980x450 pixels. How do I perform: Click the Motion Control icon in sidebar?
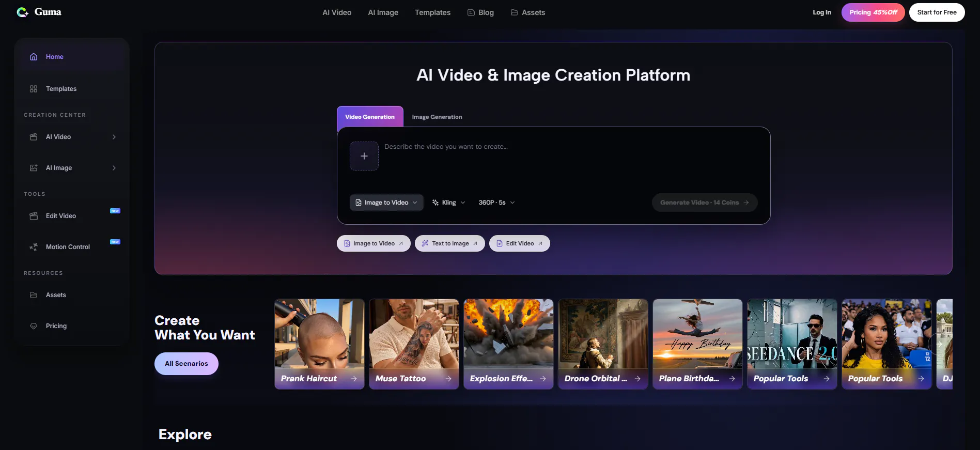click(x=34, y=247)
